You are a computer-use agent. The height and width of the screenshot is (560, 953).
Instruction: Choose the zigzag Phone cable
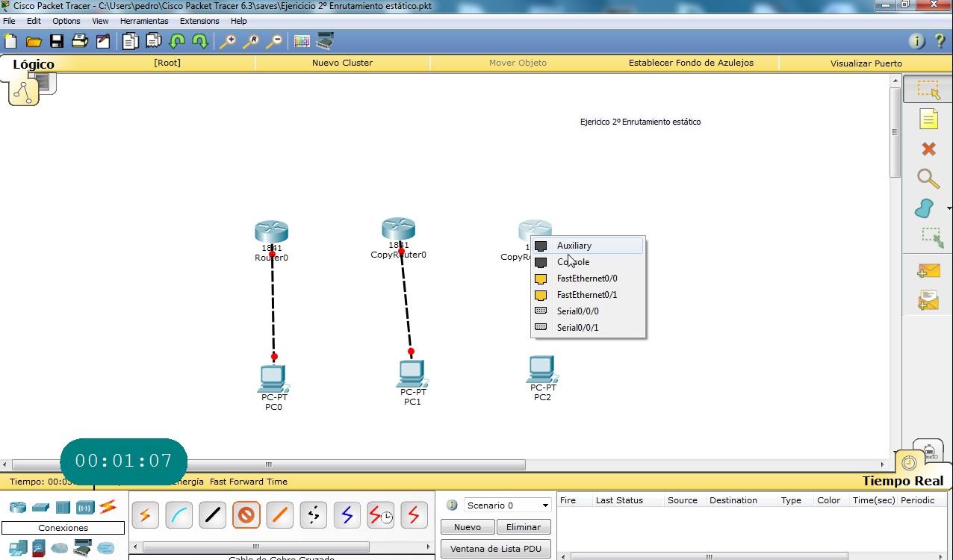pos(313,515)
